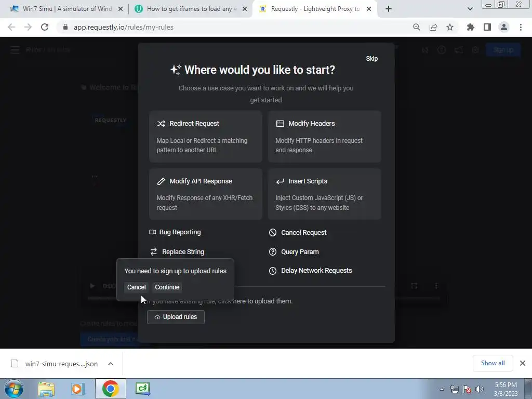
Task: Click the pencil icon beside Modify API Response
Action: 161,181
